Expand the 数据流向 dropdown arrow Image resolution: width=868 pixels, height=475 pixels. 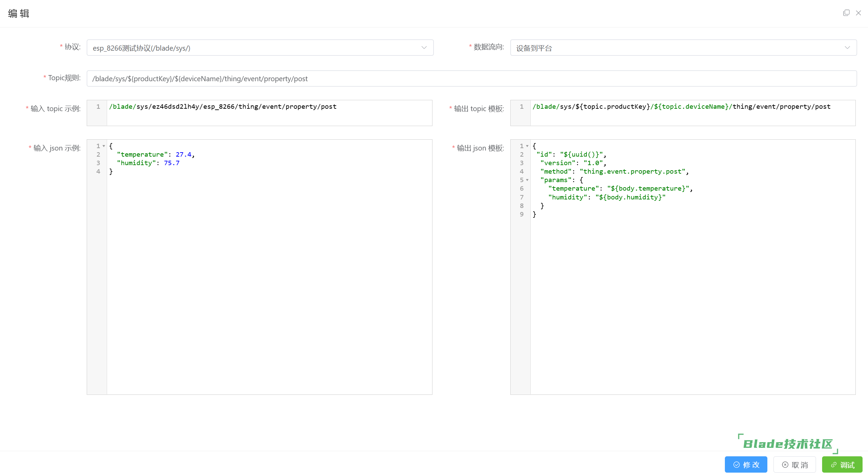tap(847, 48)
